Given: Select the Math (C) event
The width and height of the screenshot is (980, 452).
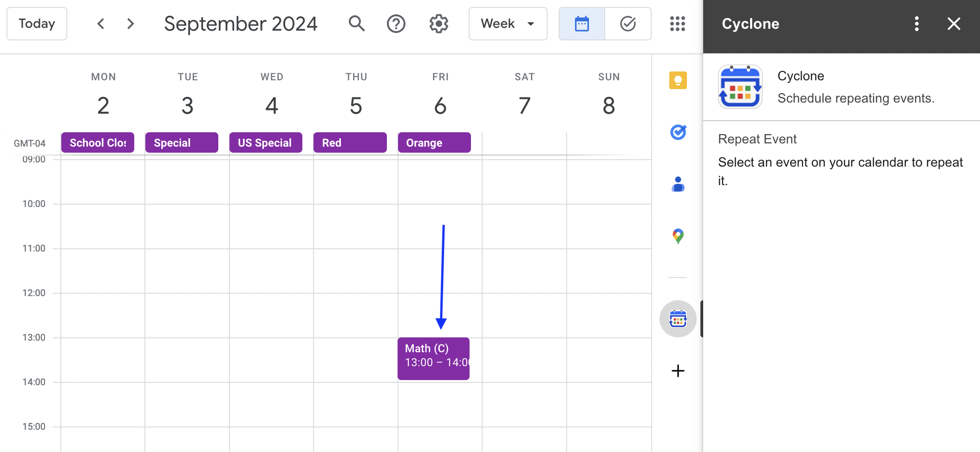Looking at the screenshot, I should point(433,359).
